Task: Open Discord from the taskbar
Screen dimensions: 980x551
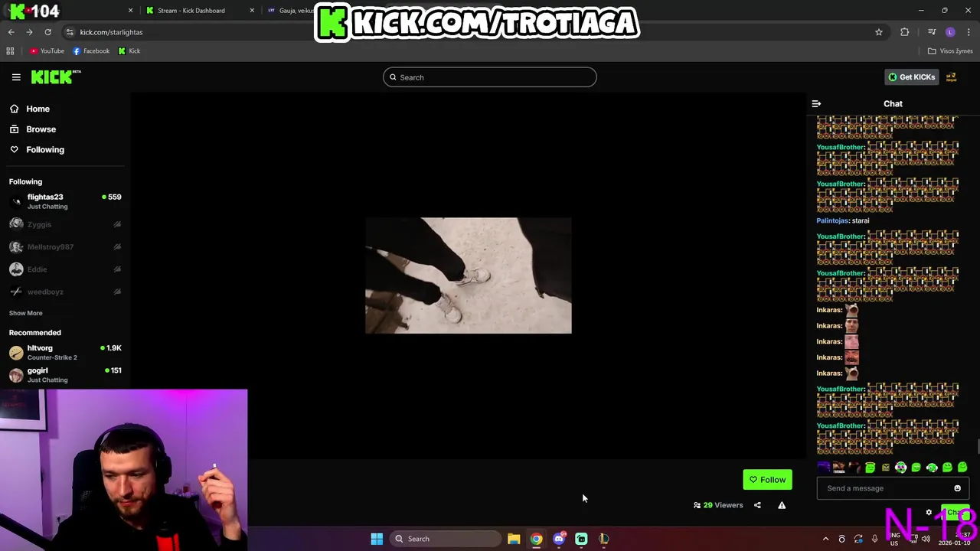Action: pos(559,539)
